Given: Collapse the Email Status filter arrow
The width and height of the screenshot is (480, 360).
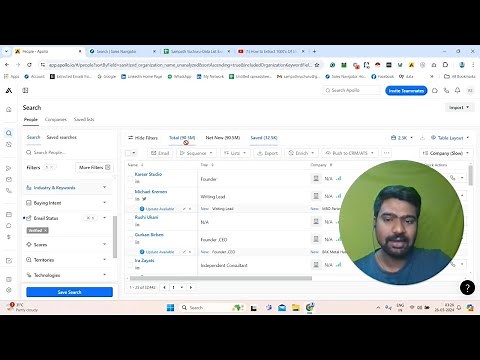Looking at the screenshot, I should 105,218.
